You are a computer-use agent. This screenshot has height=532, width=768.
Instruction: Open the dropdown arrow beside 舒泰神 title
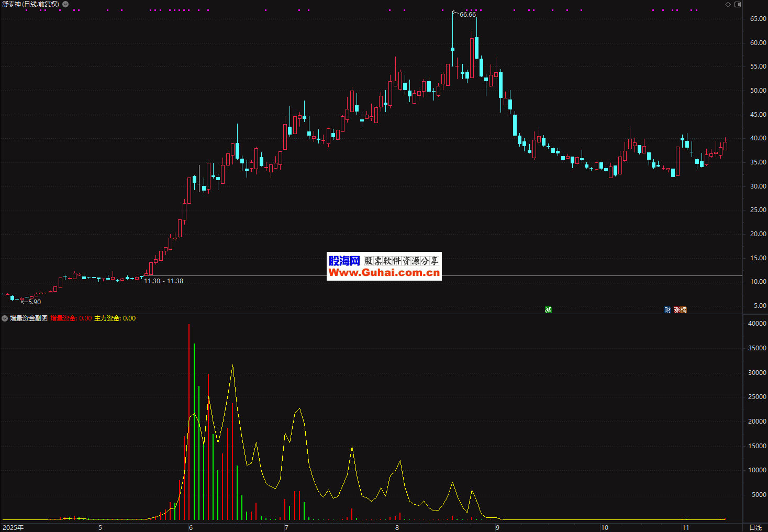65,4
